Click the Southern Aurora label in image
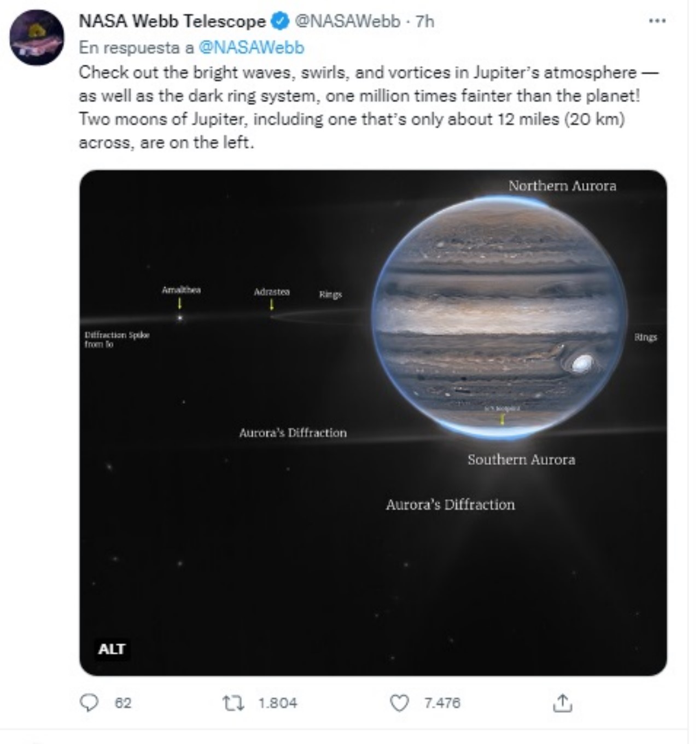Viewport: 700px width, 744px height. (521, 460)
